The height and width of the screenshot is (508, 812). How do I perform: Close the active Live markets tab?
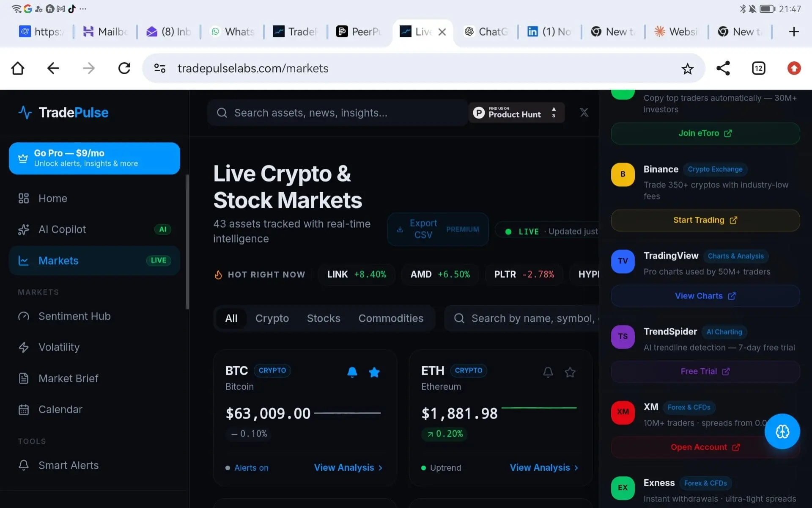point(442,32)
